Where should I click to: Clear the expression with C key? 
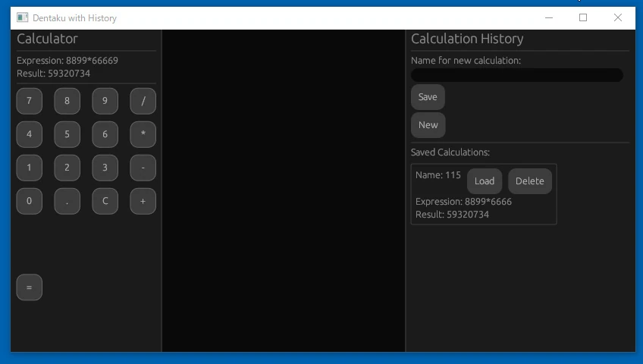click(105, 201)
